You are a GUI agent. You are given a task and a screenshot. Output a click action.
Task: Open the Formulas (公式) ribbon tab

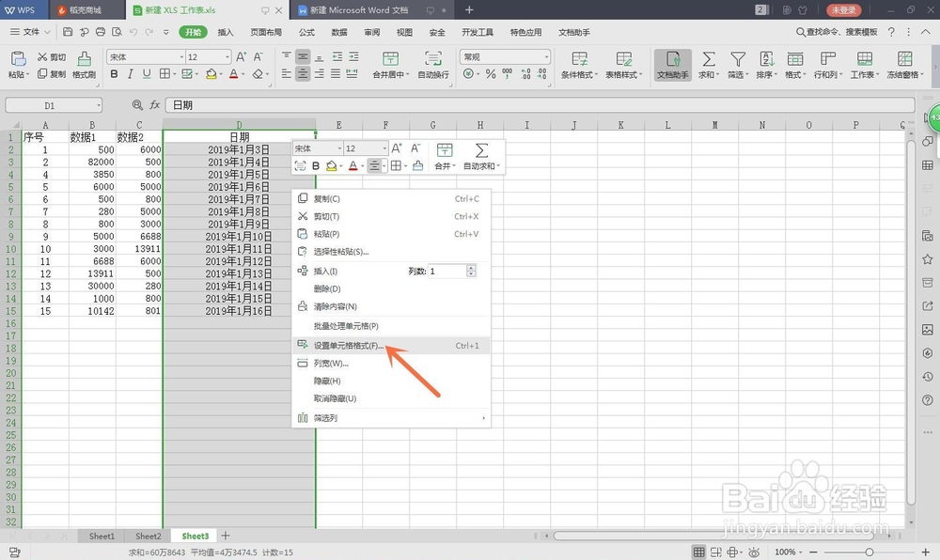(x=307, y=32)
